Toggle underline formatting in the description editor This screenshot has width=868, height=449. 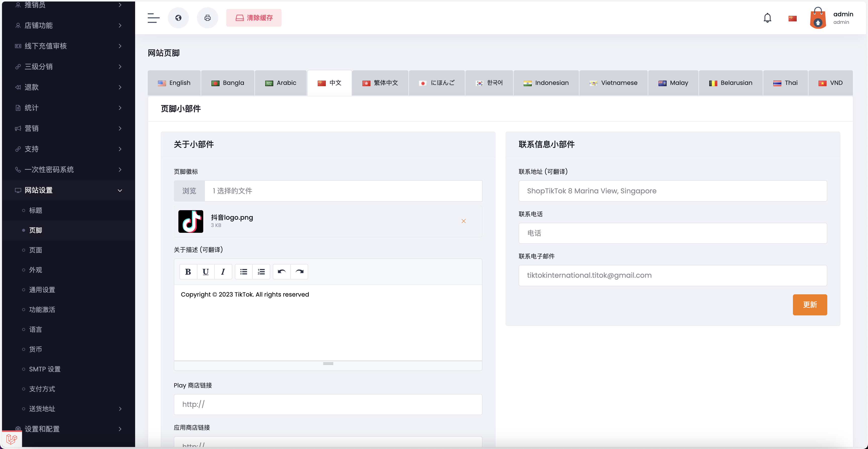[205, 271]
